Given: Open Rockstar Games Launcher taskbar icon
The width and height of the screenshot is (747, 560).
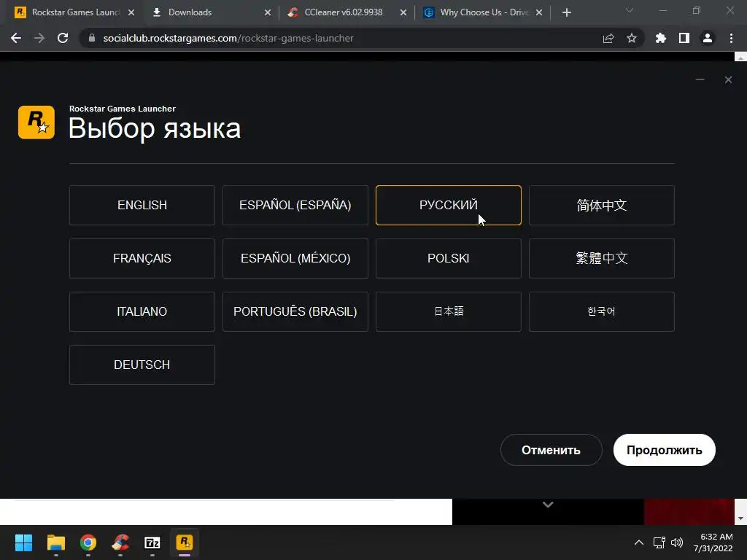Looking at the screenshot, I should (185, 542).
